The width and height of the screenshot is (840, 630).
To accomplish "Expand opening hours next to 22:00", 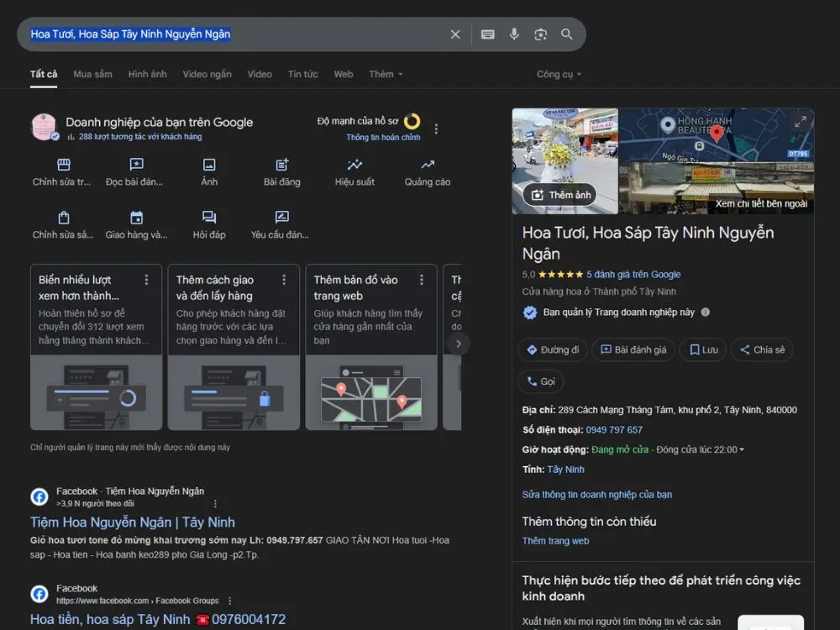I will (741, 450).
